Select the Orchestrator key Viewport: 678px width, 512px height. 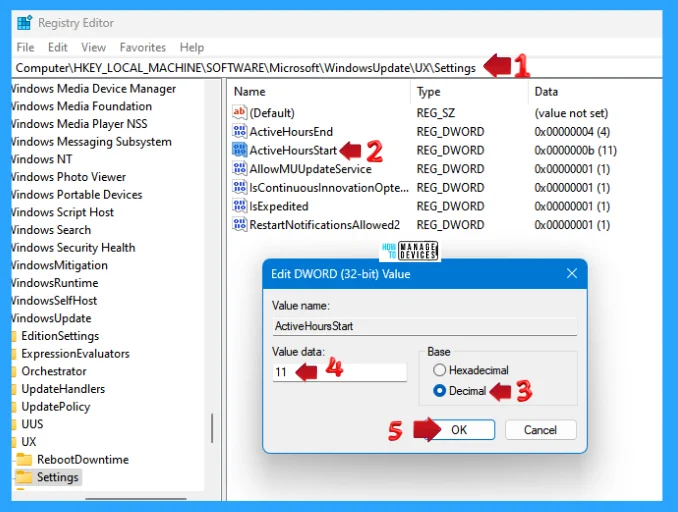click(54, 371)
